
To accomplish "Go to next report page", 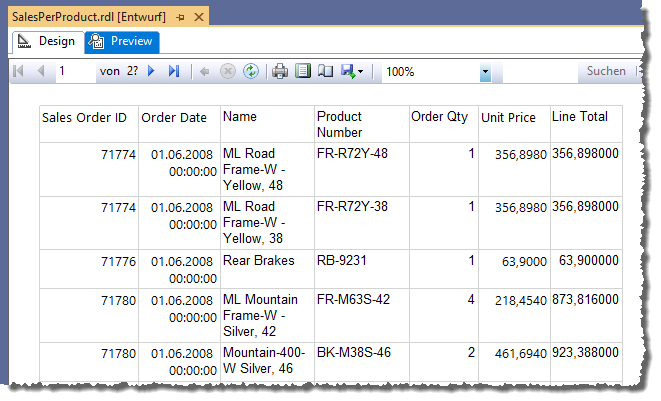I will (x=152, y=72).
